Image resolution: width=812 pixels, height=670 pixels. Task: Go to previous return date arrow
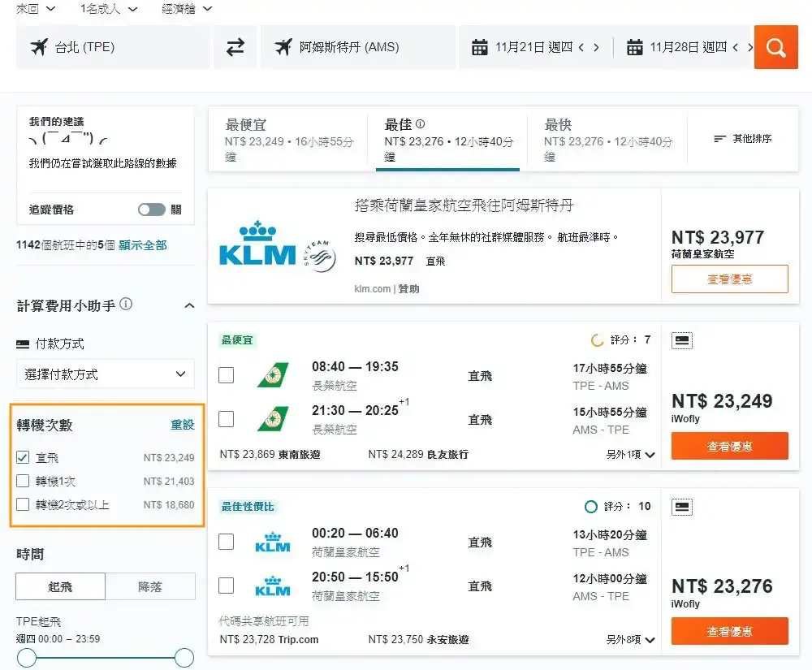point(736,48)
